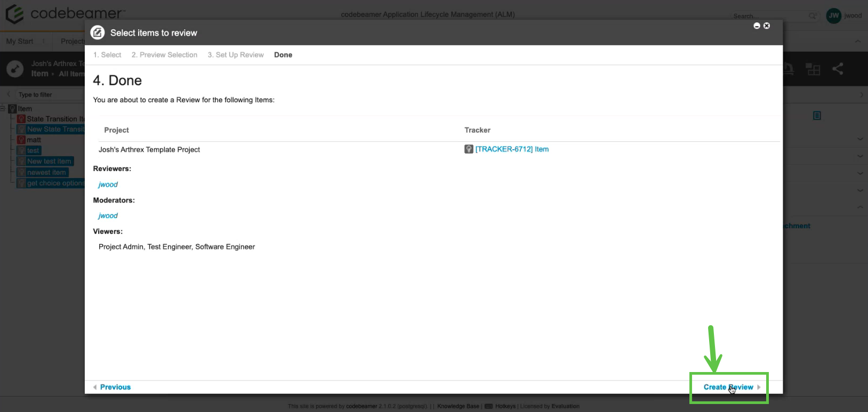Collapse the left tree panel with arrow
Screen dimensions: 868x412
9,95
